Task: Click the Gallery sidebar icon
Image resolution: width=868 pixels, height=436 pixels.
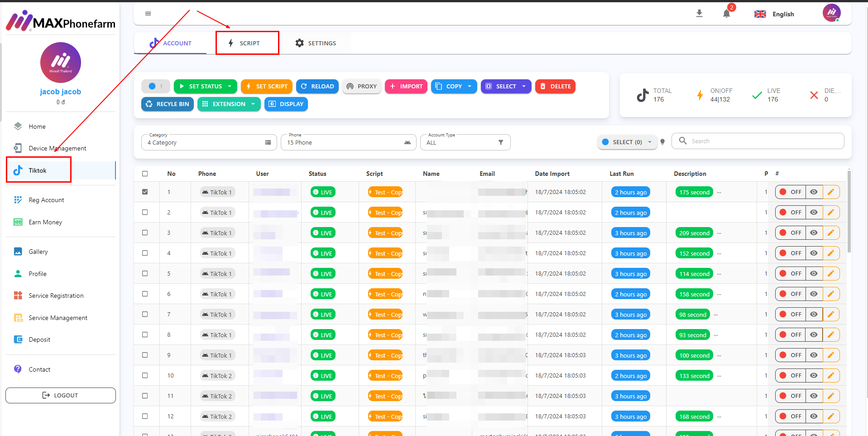Action: pos(18,252)
